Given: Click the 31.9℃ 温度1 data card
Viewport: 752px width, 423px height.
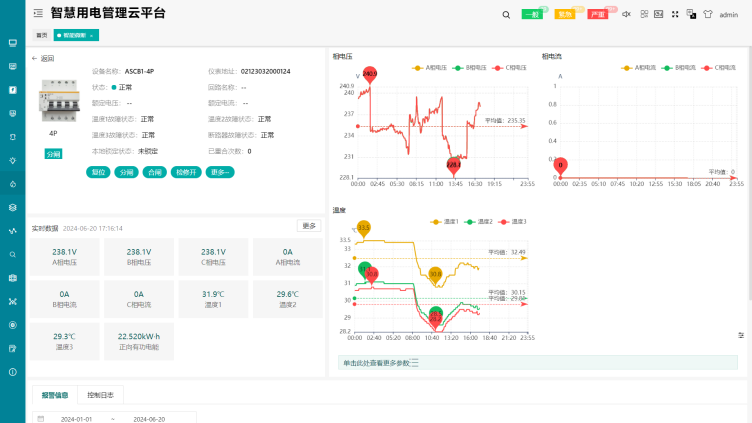Looking at the screenshot, I should tap(213, 299).
